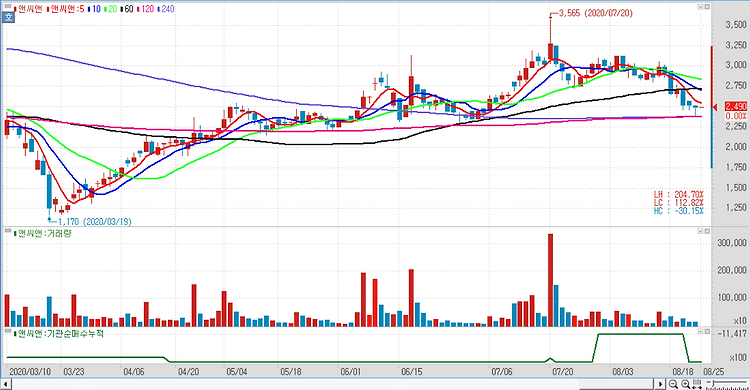Click the 앤씨앤 price series legend label
This screenshot has width=750, height=390.
tap(28, 9)
